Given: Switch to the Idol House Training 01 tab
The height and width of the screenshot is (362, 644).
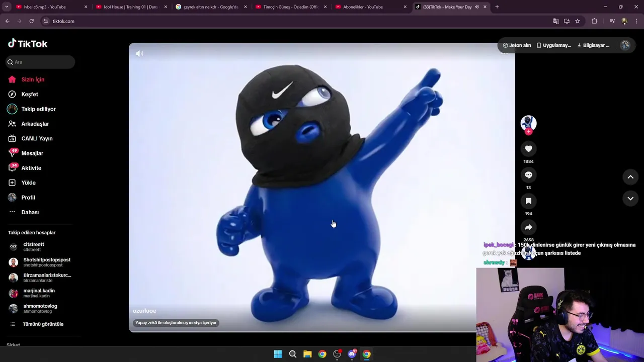Looking at the screenshot, I should tap(131, 7).
